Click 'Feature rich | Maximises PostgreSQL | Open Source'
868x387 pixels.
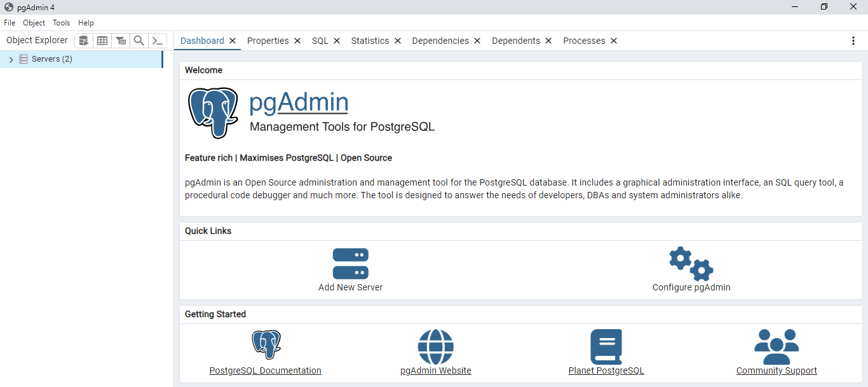(288, 158)
